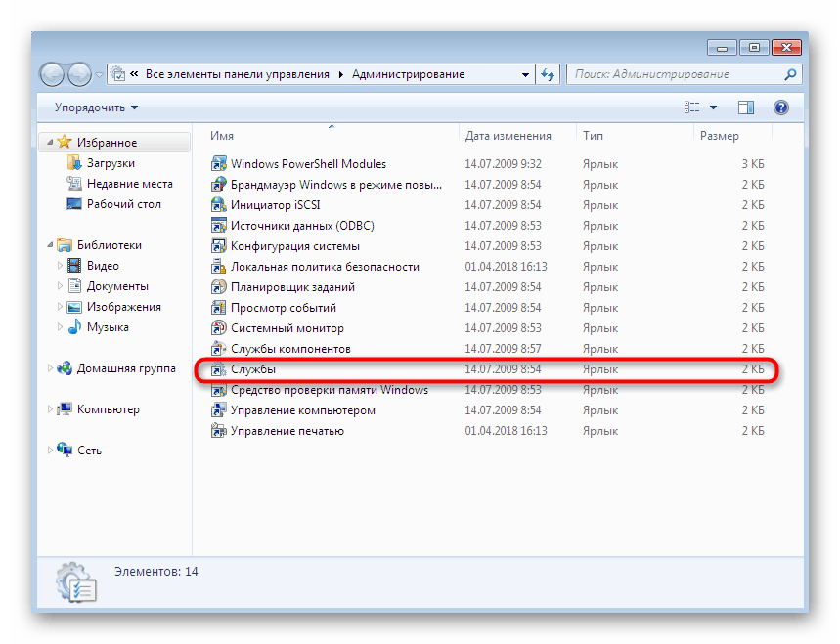Open the Упорядочить dropdown menu
The width and height of the screenshot is (840, 644).
pyautogui.click(x=97, y=107)
